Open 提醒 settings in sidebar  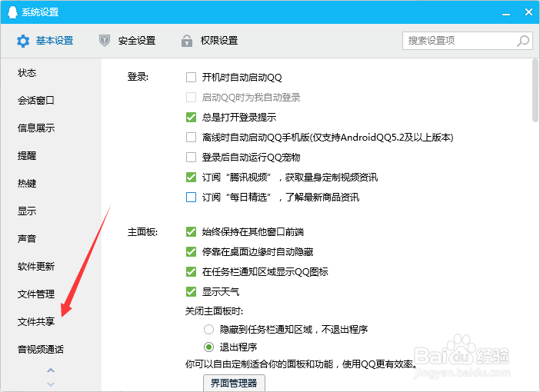[27, 155]
